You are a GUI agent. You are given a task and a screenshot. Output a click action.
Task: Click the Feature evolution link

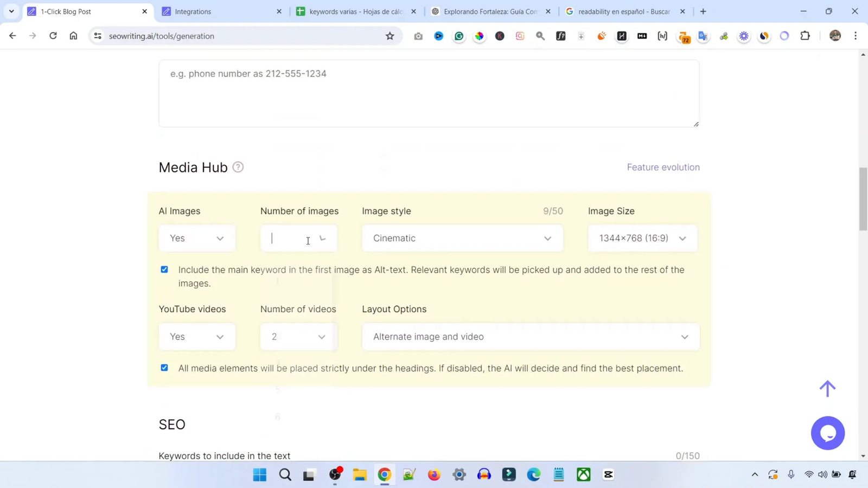(663, 167)
